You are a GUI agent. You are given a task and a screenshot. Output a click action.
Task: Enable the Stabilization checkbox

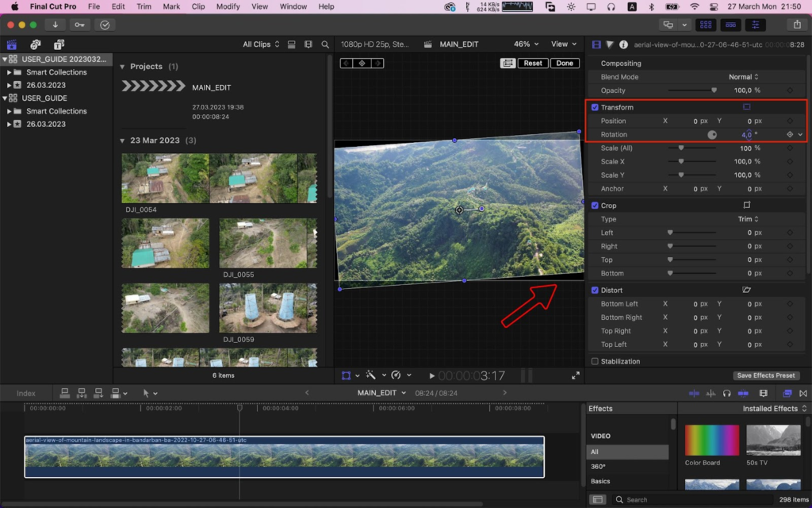point(595,361)
